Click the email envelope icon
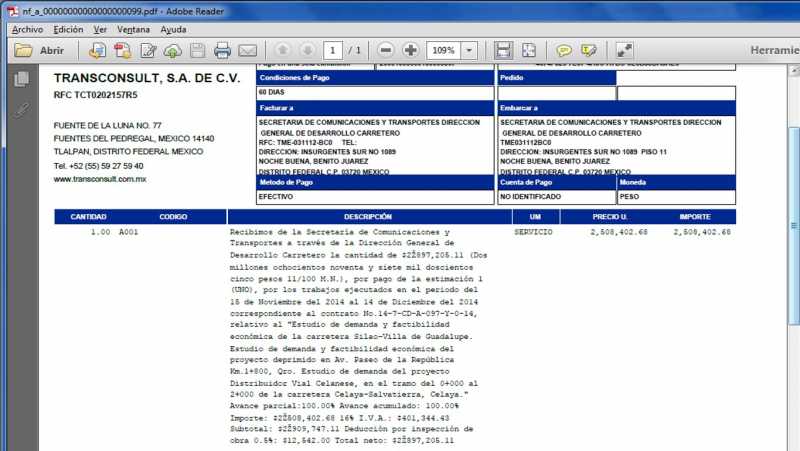Screen dimensions: 800x451 (x=247, y=50)
